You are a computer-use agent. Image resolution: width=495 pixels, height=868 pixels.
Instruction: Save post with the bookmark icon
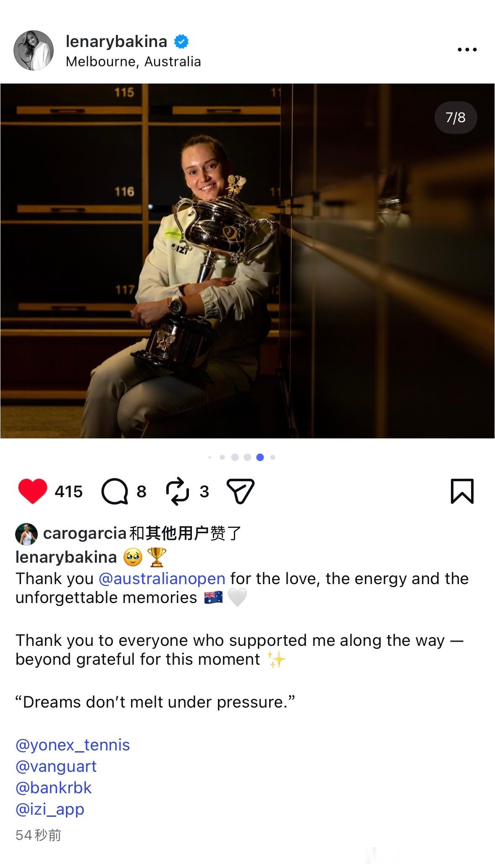click(x=462, y=491)
